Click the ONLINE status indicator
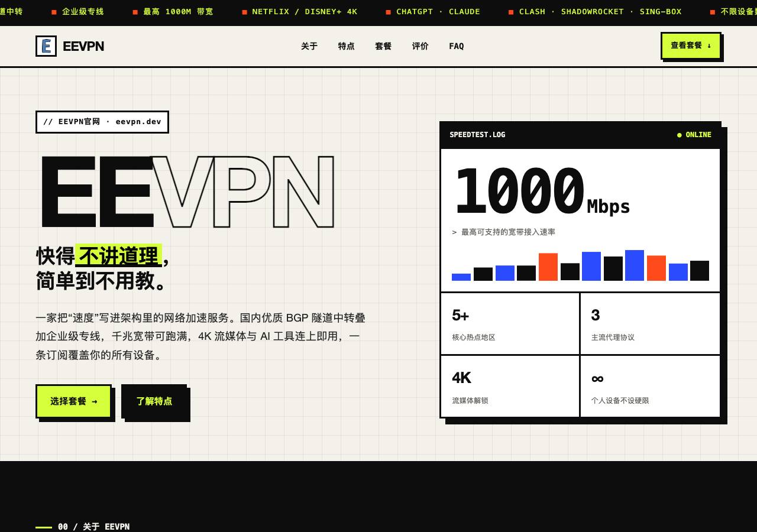This screenshot has height=532, width=757. point(694,135)
